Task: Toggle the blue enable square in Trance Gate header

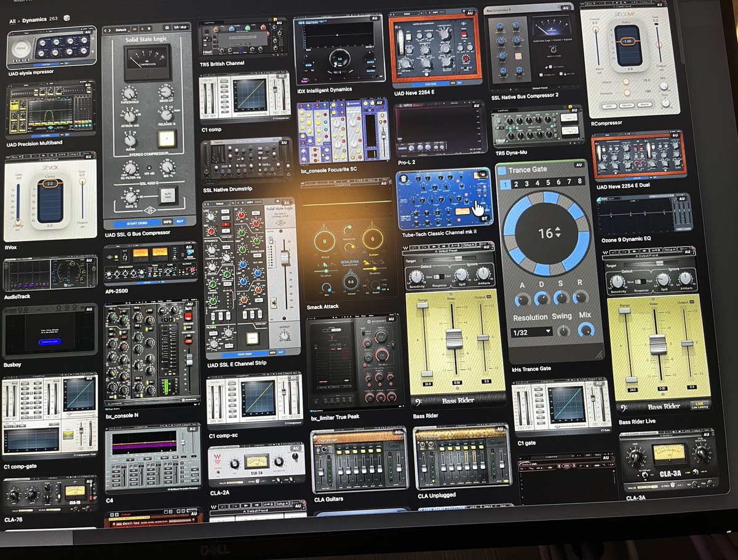Action: click(x=502, y=170)
